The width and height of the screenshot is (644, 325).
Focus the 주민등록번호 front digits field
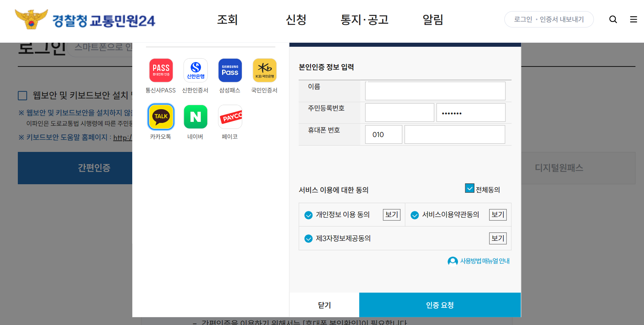400,113
